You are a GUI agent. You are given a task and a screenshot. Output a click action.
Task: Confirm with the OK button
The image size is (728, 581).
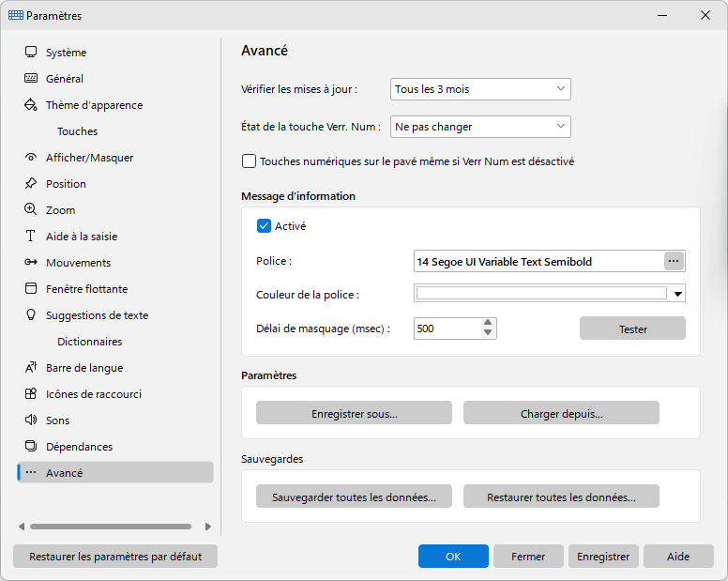point(453,557)
